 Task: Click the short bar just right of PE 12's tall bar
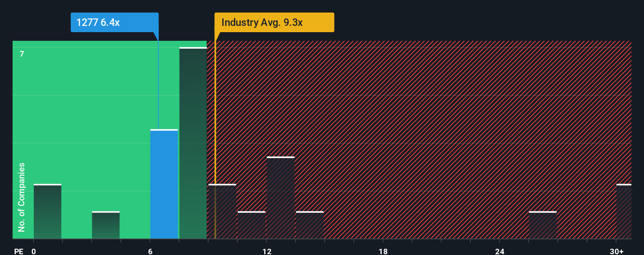pyautogui.click(x=310, y=225)
